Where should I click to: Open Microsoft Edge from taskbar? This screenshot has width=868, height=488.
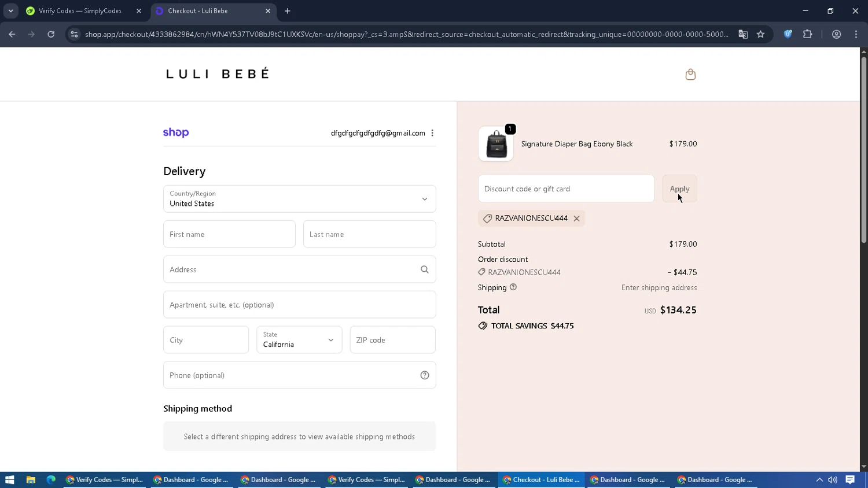(x=51, y=480)
